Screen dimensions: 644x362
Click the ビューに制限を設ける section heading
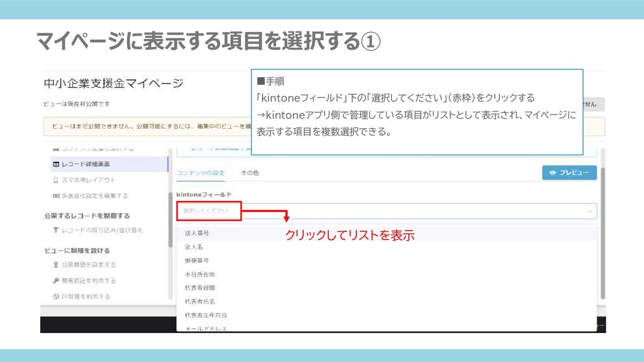(x=77, y=250)
